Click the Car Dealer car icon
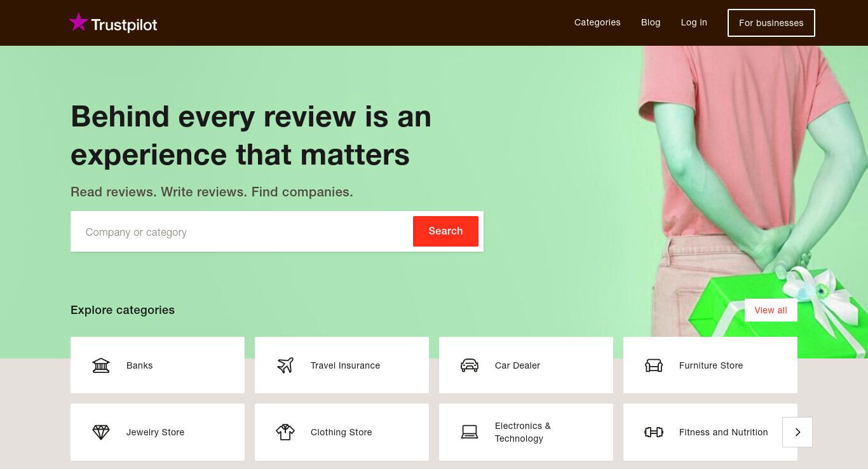The height and width of the screenshot is (469, 868). pyautogui.click(x=470, y=365)
